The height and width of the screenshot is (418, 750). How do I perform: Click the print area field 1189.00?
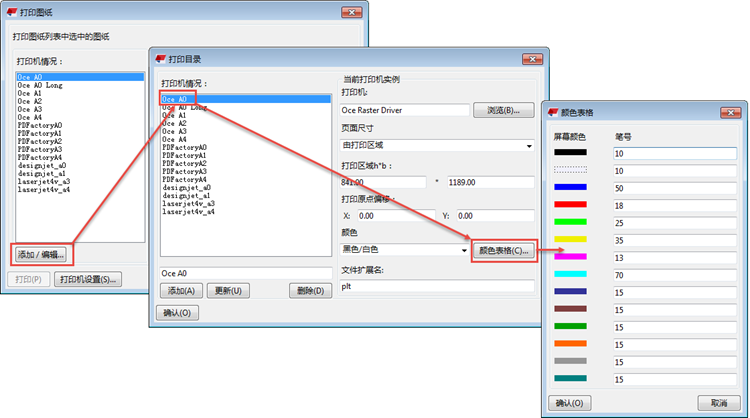pos(491,182)
